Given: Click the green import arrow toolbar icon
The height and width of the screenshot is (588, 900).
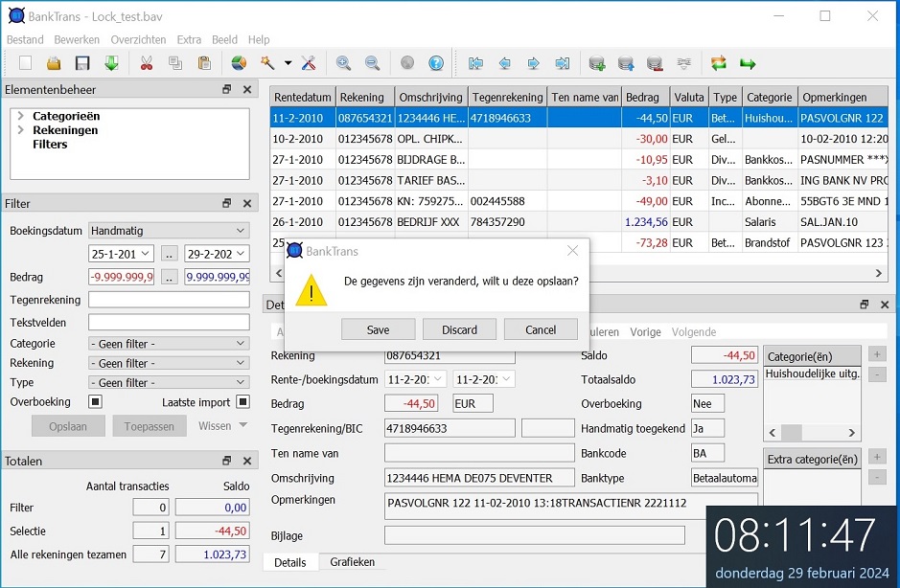Looking at the screenshot, I should pos(111,63).
